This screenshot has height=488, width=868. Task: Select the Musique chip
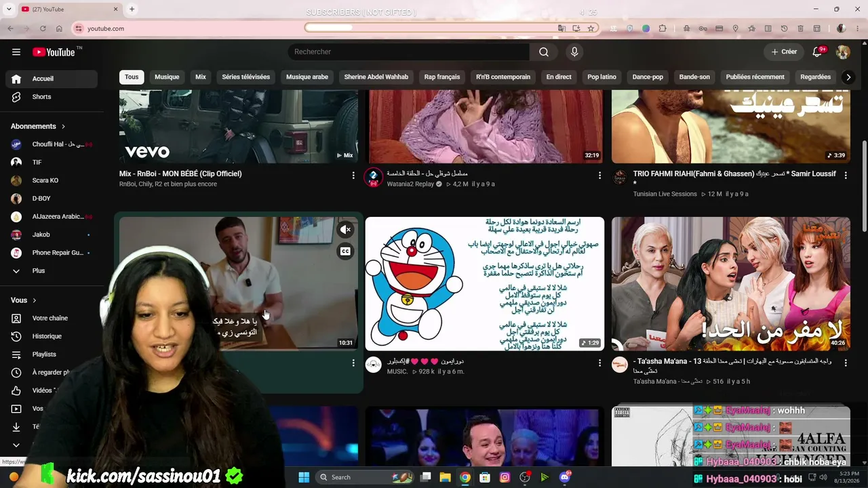pos(167,77)
